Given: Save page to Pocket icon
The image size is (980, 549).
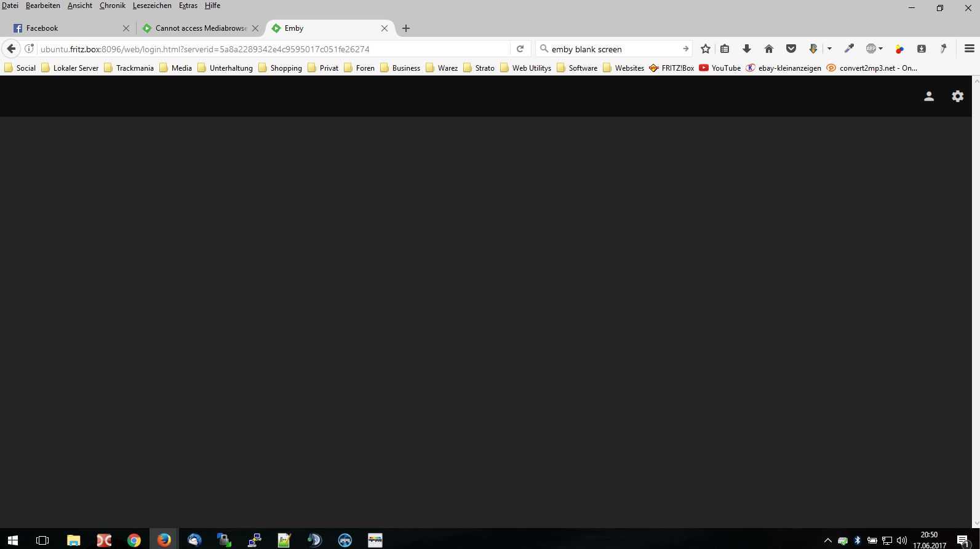Looking at the screenshot, I should [791, 49].
